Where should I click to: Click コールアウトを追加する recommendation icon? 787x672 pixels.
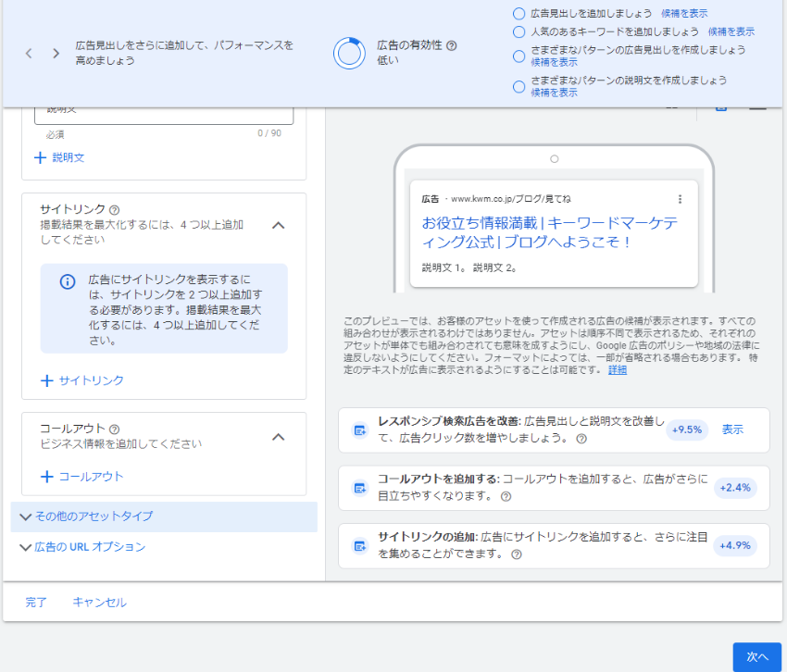tap(360, 488)
